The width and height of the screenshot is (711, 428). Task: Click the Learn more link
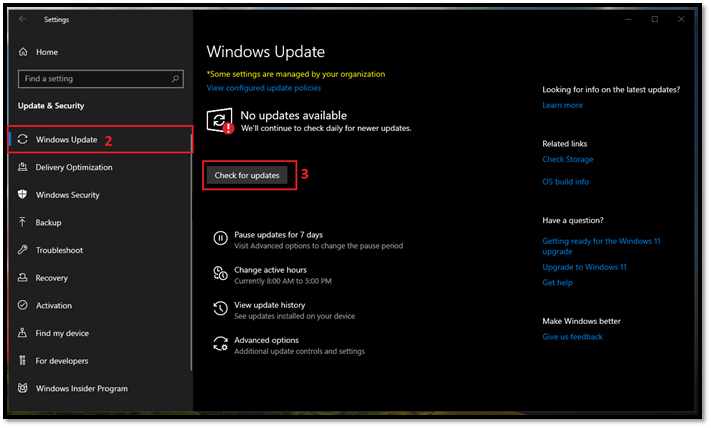click(562, 105)
